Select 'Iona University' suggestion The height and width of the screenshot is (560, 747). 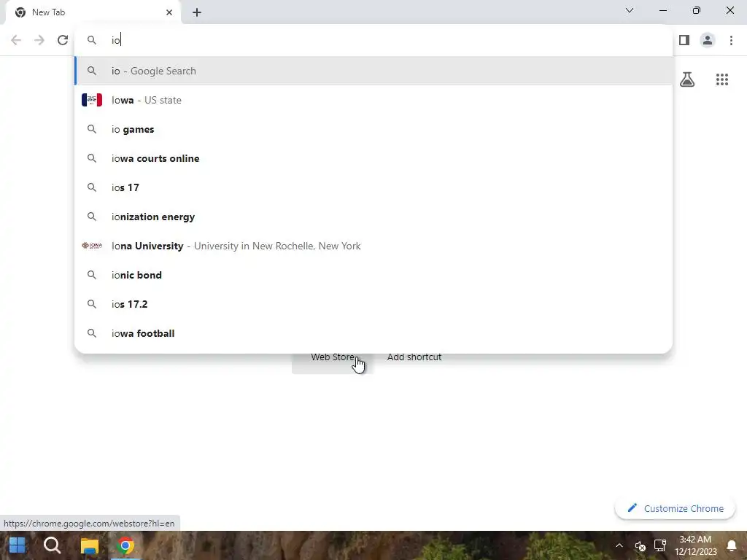(373, 246)
